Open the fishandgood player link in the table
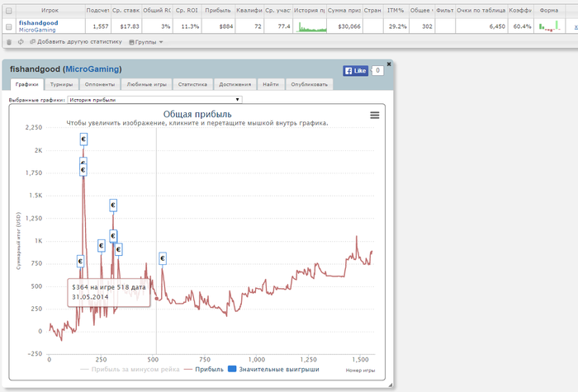The height and width of the screenshot is (392, 578). tap(38, 23)
